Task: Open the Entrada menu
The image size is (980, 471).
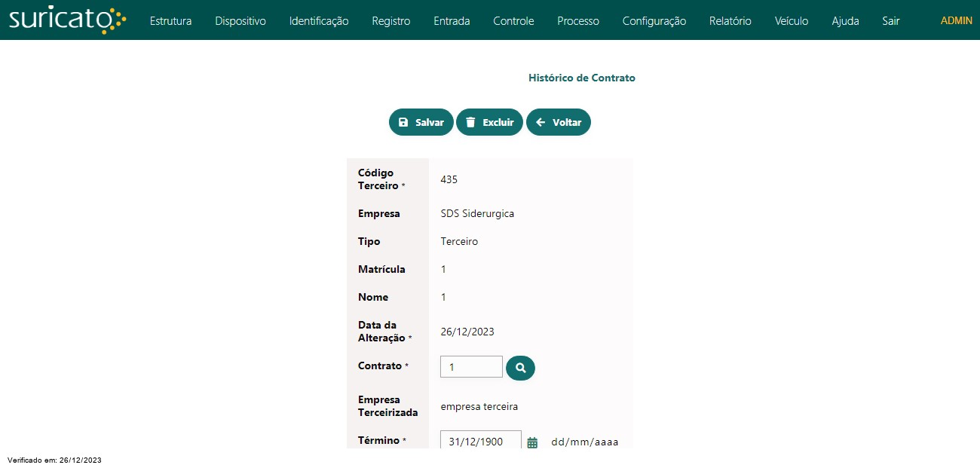Action: click(x=452, y=21)
